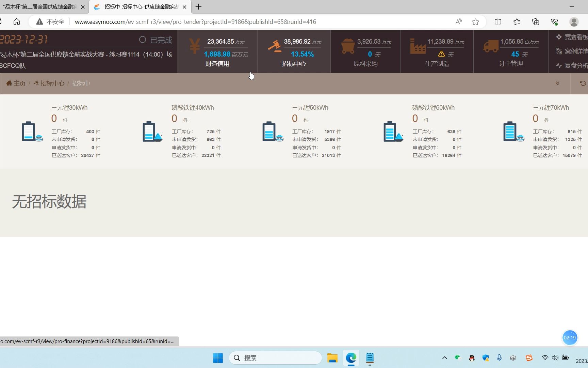Open the 原料采购 mining cart icon
The width and height of the screenshot is (588, 368).
348,46
